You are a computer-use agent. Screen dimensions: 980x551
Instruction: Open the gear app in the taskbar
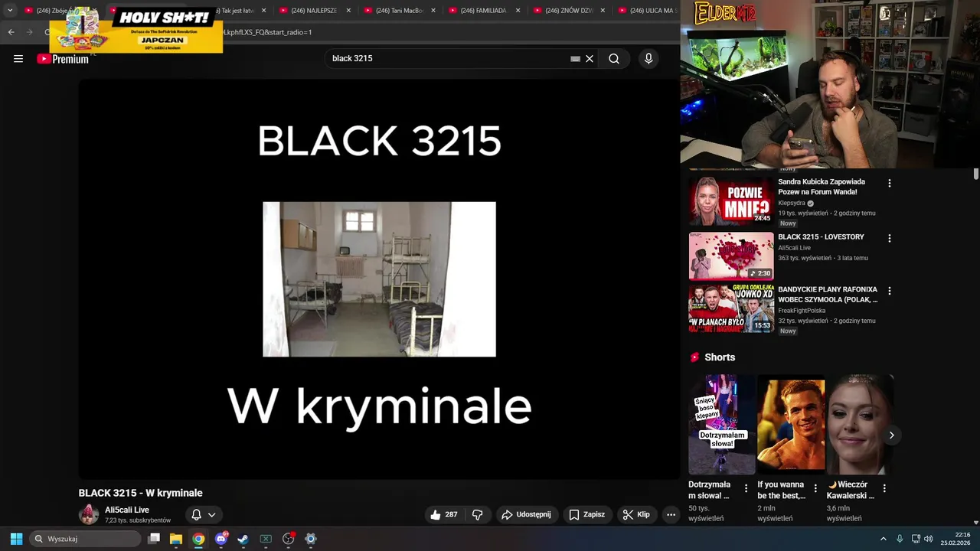tap(311, 539)
